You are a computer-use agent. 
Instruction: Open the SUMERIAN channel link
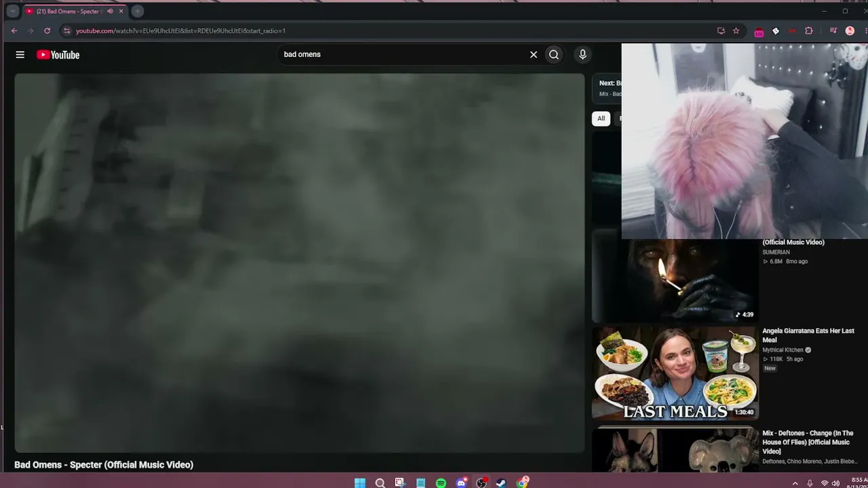coord(776,252)
